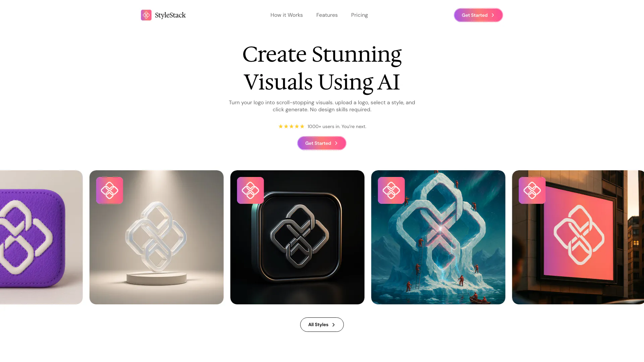
Task: Click the arrow in hero Get Started button
Action: pyautogui.click(x=336, y=143)
